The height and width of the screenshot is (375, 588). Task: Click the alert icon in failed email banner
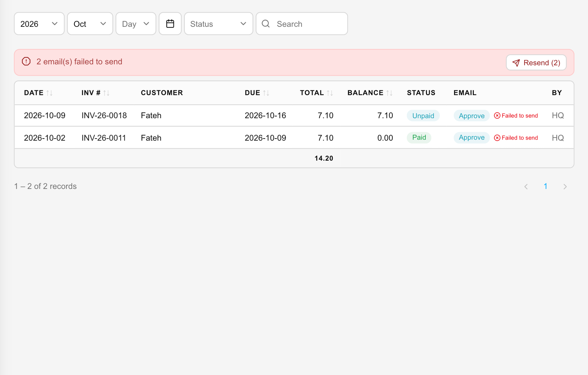[26, 61]
